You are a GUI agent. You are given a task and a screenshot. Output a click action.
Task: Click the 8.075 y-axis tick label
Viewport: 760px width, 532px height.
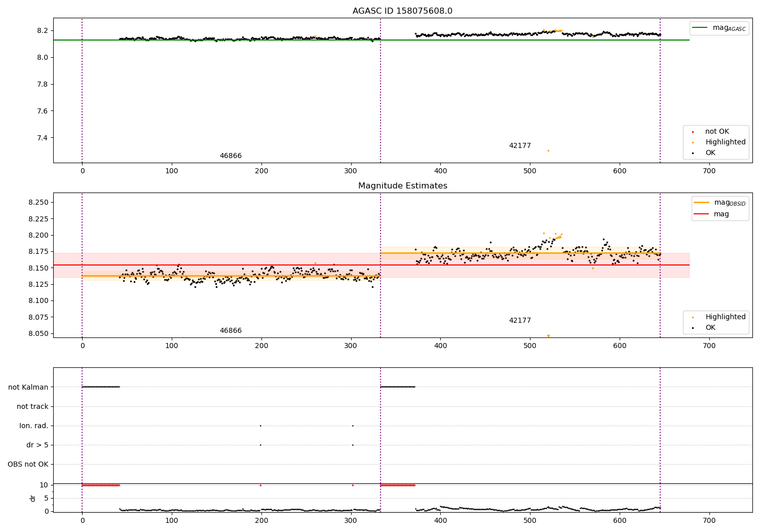point(39,317)
